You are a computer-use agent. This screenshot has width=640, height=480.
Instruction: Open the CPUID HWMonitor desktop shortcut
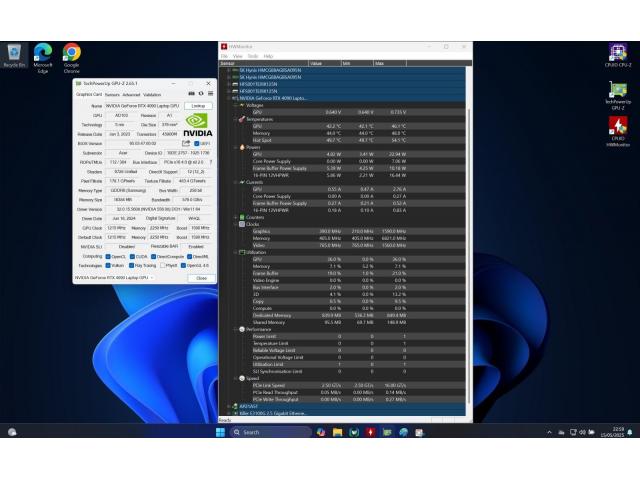(x=618, y=131)
